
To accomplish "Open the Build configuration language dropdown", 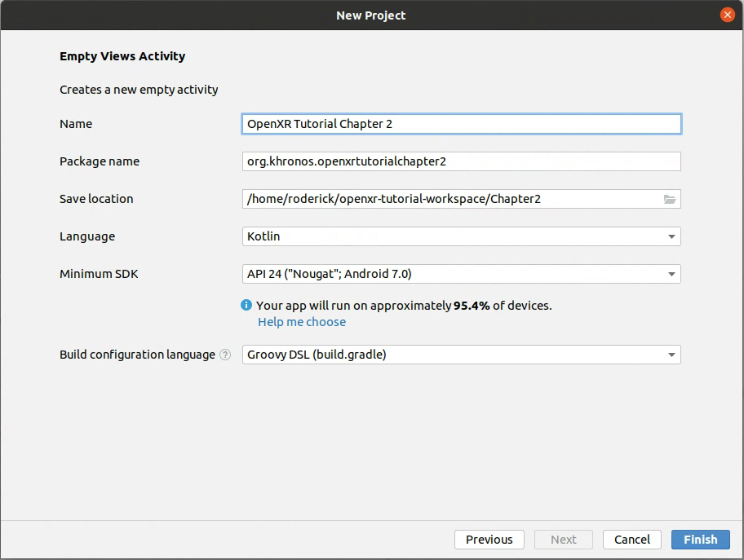I will click(461, 355).
